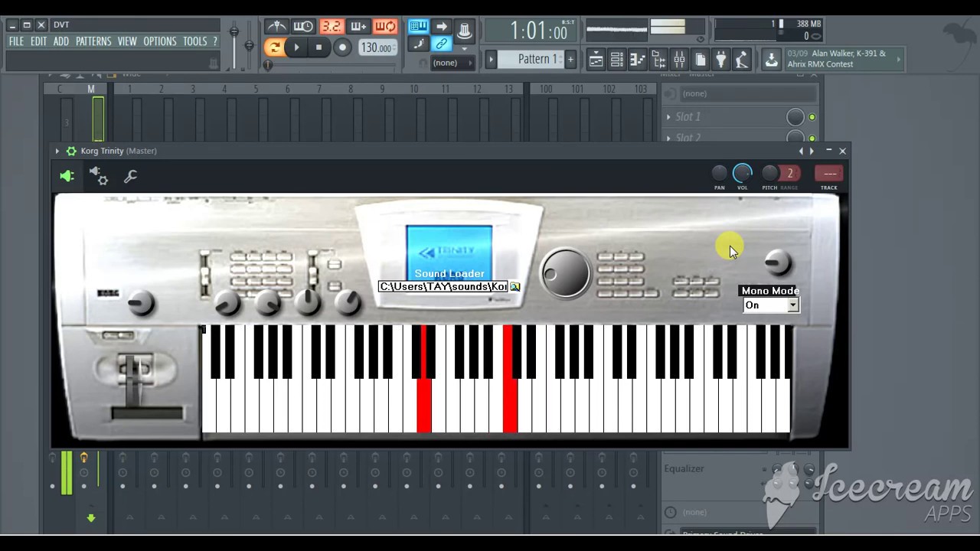The image size is (980, 551).
Task: Go to previous preset arrow in Korg Trinity
Action: point(801,151)
